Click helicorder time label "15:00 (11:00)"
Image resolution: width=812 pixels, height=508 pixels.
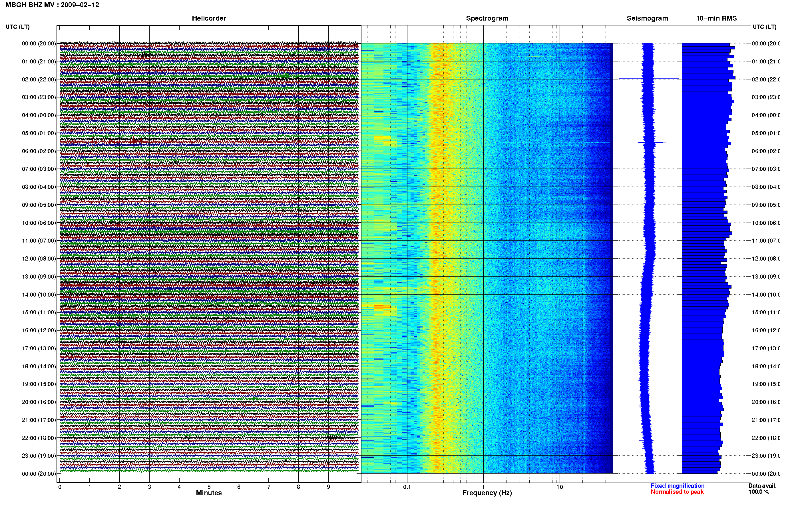[x=39, y=312]
